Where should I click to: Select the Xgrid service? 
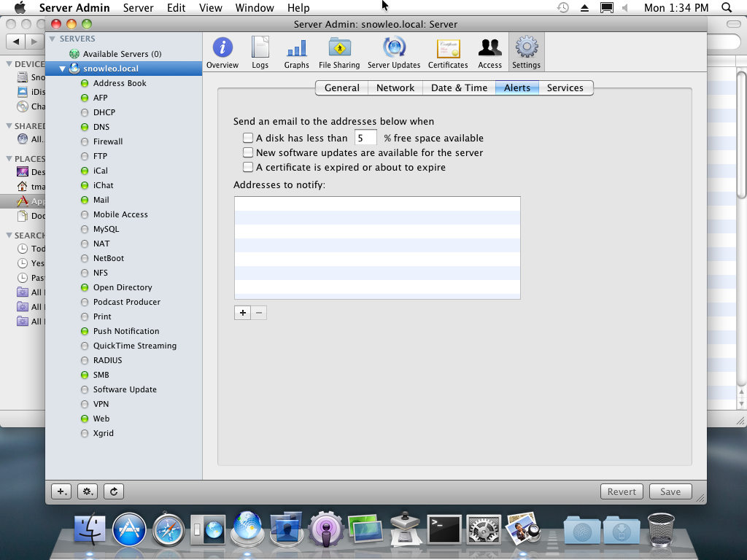104,433
